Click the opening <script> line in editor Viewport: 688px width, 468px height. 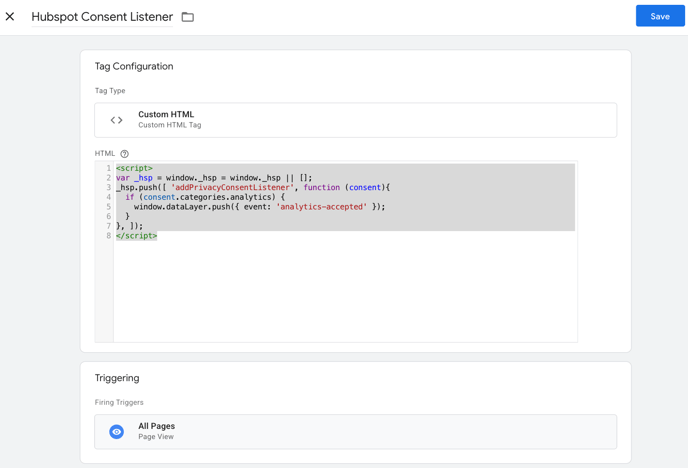[x=134, y=168]
